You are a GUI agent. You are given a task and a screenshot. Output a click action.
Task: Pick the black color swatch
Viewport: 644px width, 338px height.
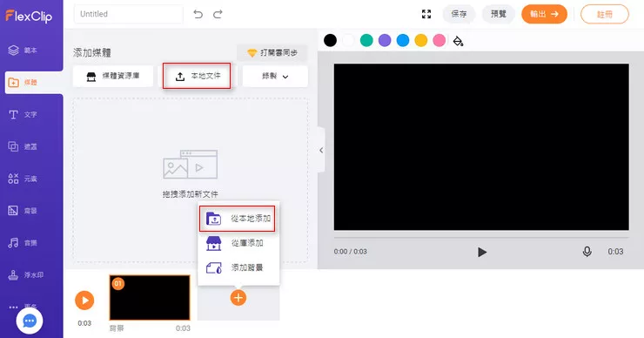click(330, 40)
